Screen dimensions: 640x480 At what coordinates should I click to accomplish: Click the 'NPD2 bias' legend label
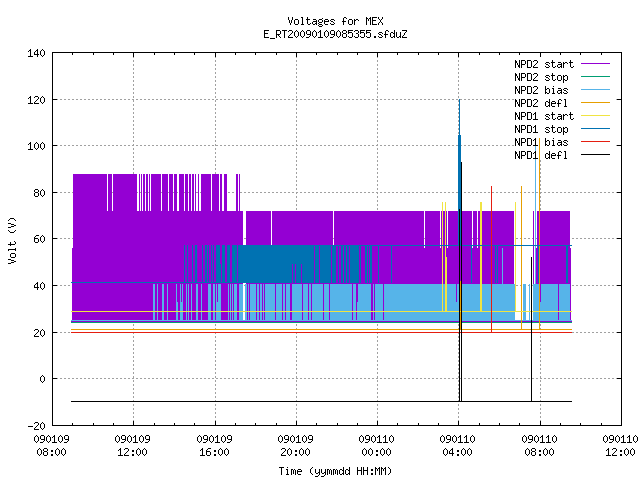(541, 90)
